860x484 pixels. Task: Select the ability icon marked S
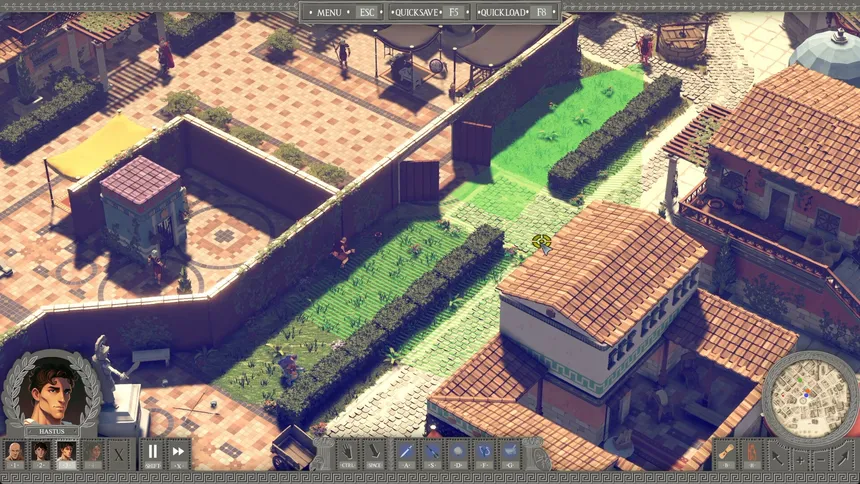click(x=432, y=454)
